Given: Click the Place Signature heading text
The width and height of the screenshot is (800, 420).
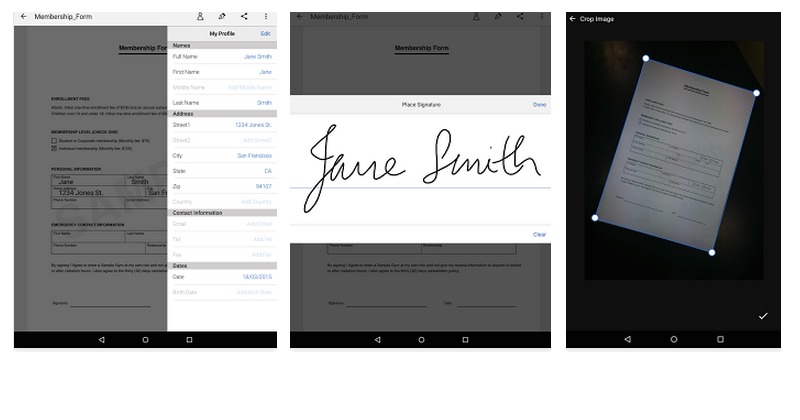Looking at the screenshot, I should click(x=421, y=104).
